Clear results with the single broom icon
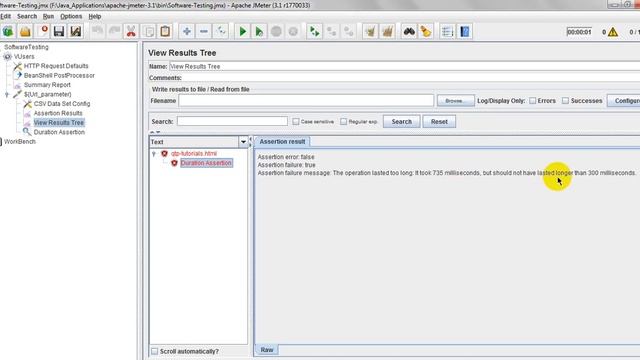Image resolution: width=640 pixels, height=360 pixels. coord(370,31)
